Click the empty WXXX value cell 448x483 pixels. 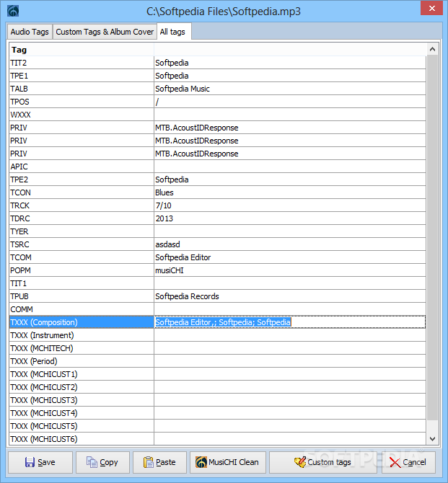pos(290,115)
